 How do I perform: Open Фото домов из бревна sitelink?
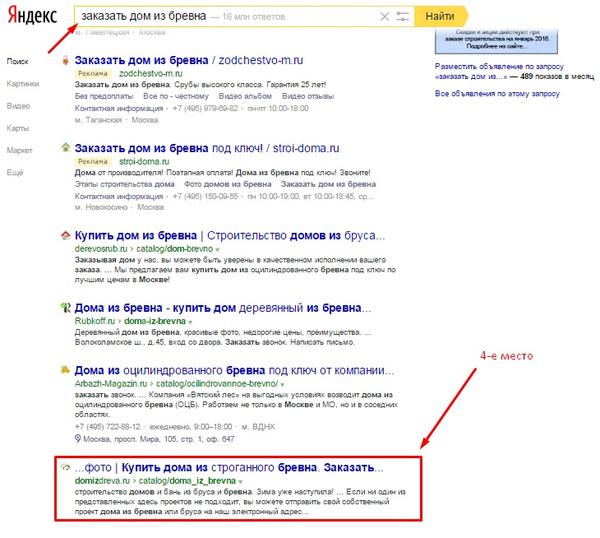coord(228,184)
